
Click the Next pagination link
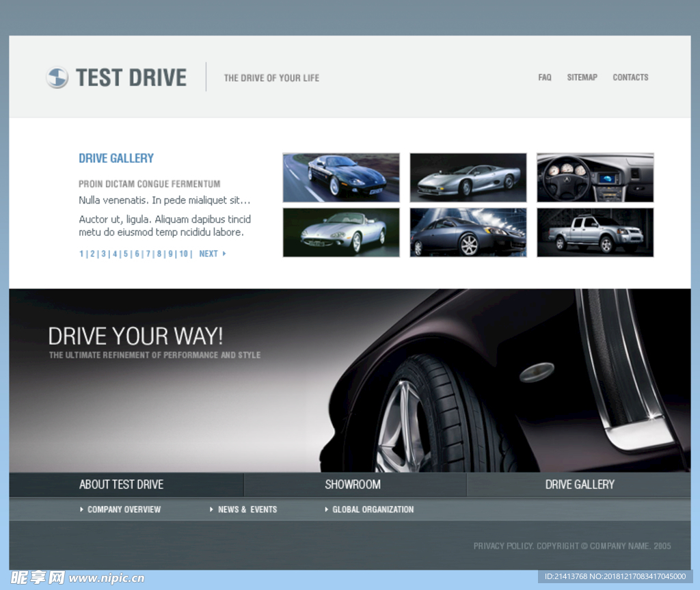click(x=211, y=254)
